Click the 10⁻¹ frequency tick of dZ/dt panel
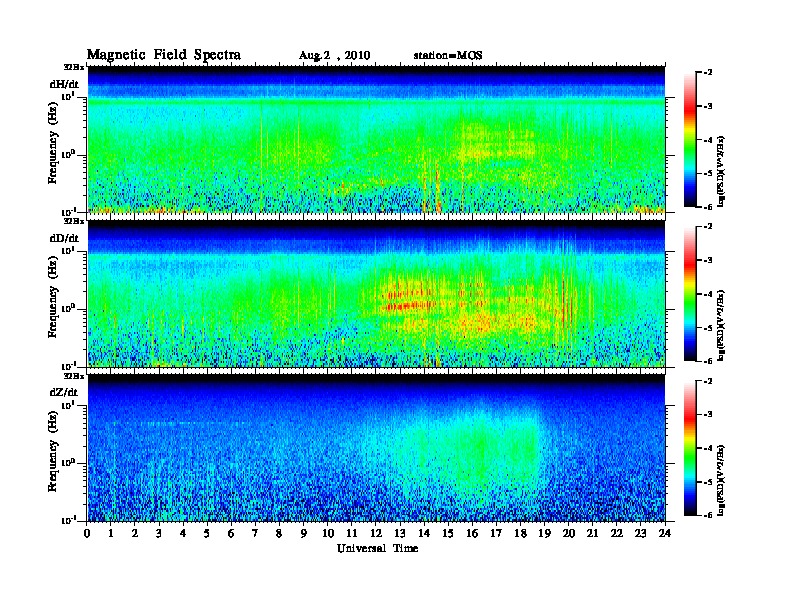Screen dimensions: 792x612 [67, 521]
